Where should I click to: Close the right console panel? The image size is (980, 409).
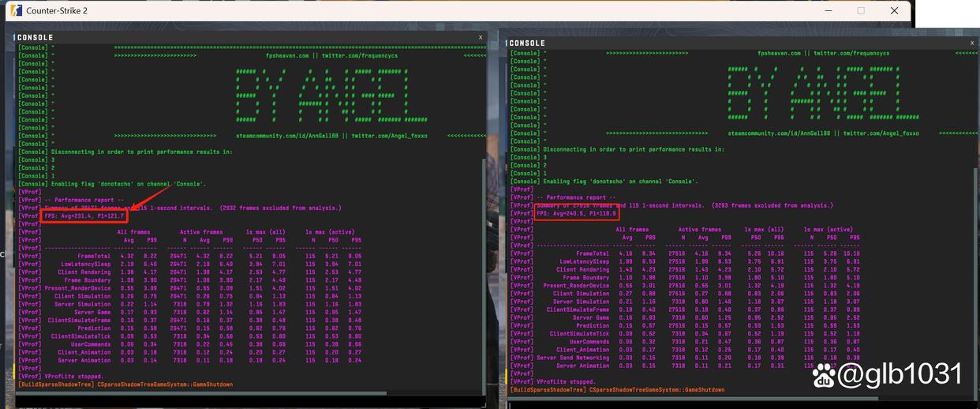(x=971, y=43)
